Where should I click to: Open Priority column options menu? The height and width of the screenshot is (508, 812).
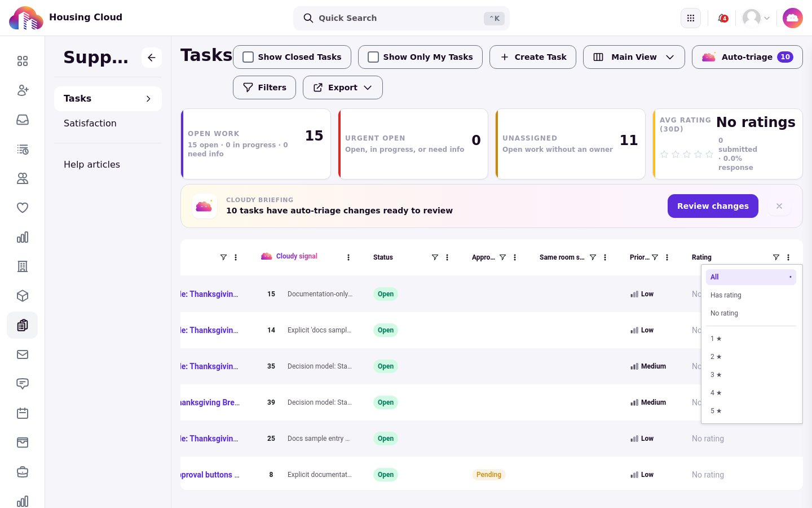pyautogui.click(x=667, y=257)
